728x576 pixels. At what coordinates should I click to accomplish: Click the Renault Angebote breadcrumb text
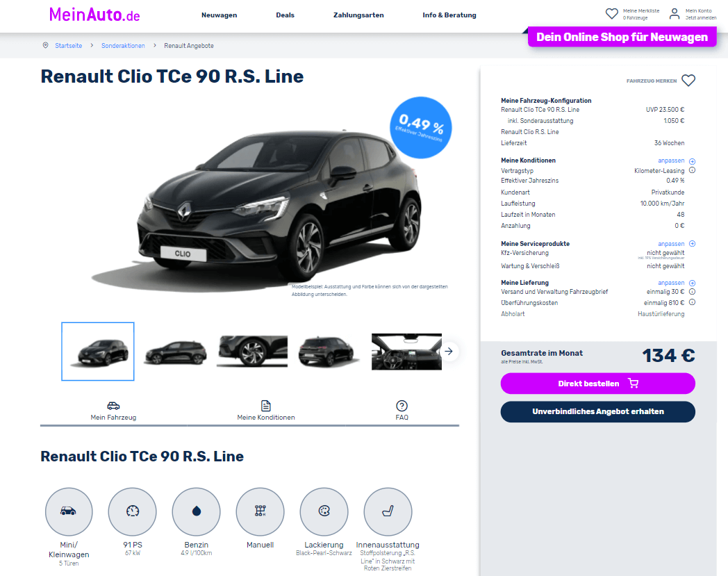[x=189, y=46]
